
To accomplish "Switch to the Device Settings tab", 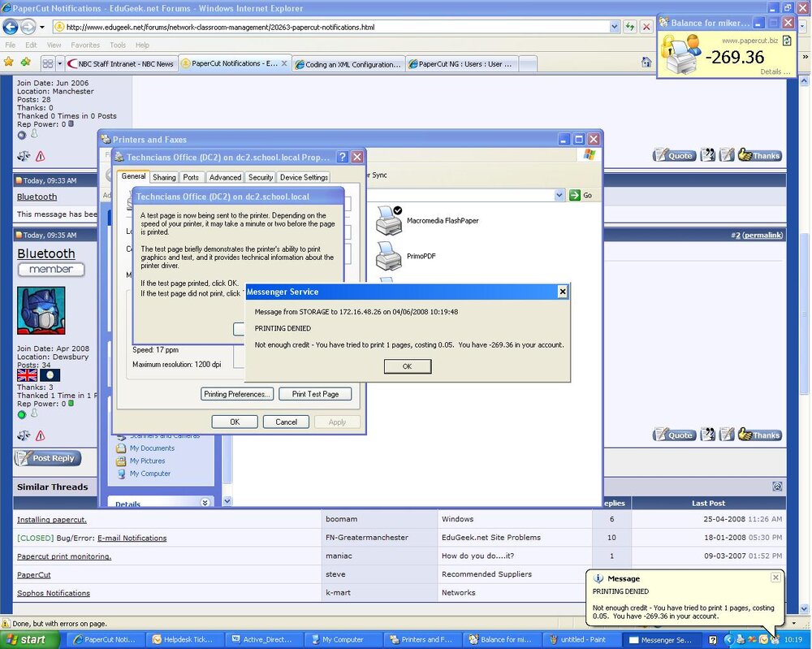I will [304, 177].
